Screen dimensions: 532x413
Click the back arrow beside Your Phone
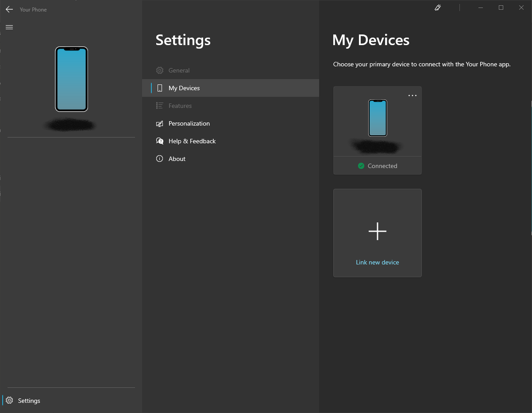click(x=9, y=9)
